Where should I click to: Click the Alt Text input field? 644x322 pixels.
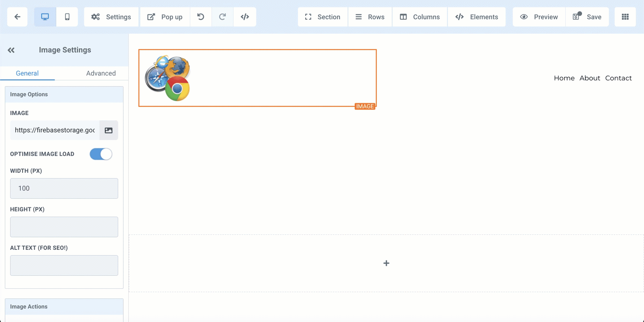click(x=64, y=265)
